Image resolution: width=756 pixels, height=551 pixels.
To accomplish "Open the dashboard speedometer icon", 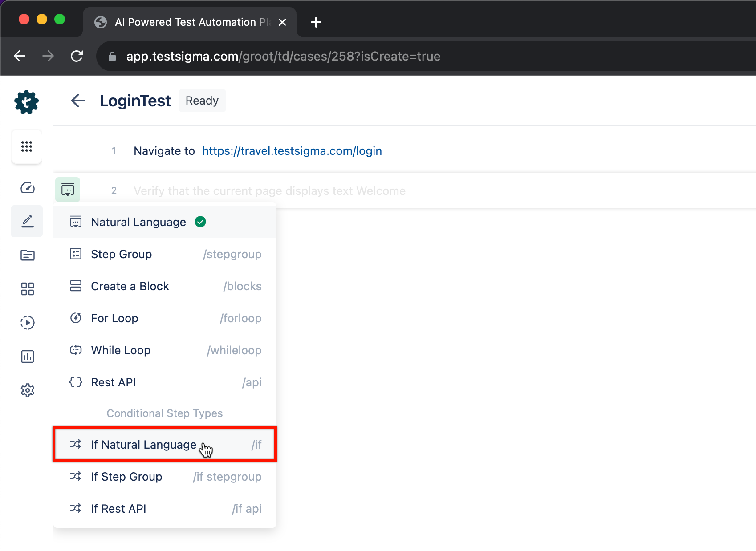I will point(27,187).
